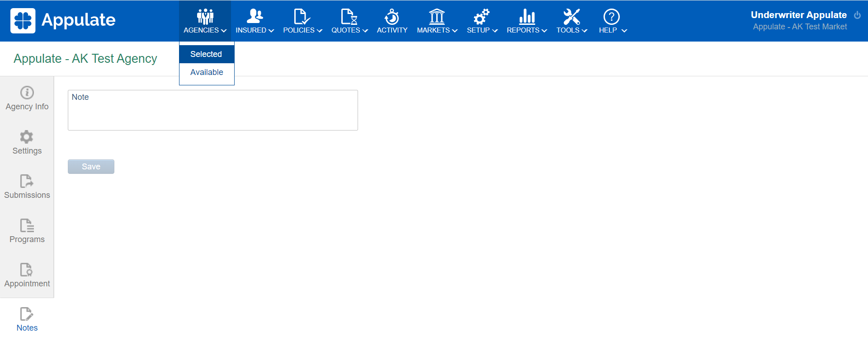Image resolution: width=868 pixels, height=341 pixels.
Task: Click the Quotes hourglass document icon
Action: pyautogui.click(x=349, y=17)
